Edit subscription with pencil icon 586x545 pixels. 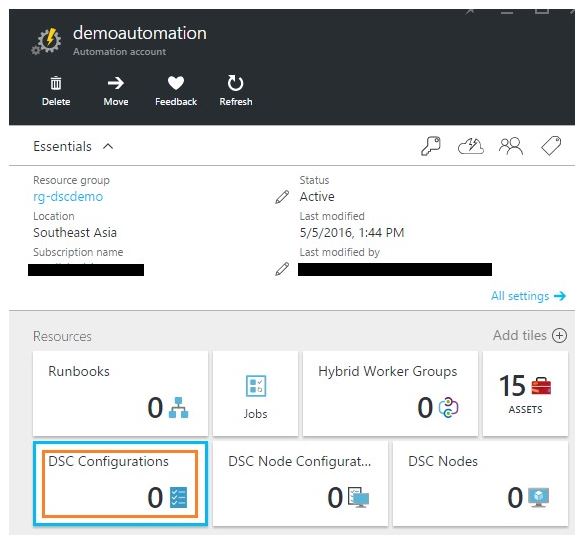point(282,269)
